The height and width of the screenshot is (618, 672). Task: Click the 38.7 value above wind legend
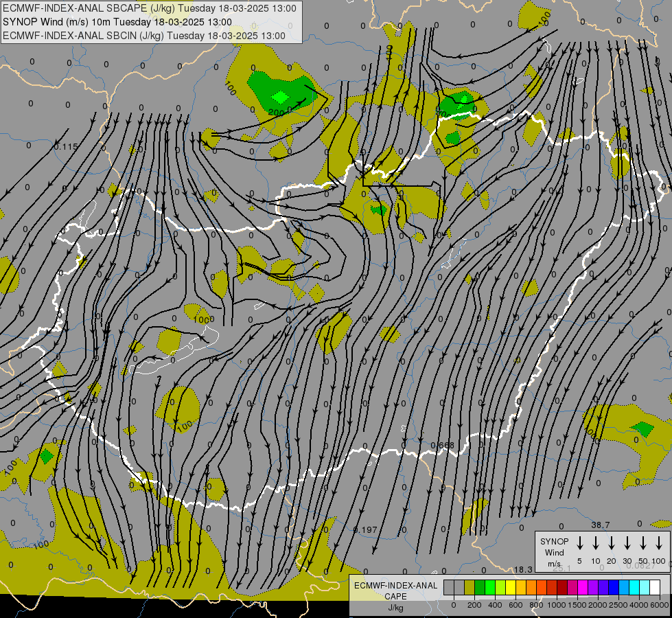tap(601, 525)
